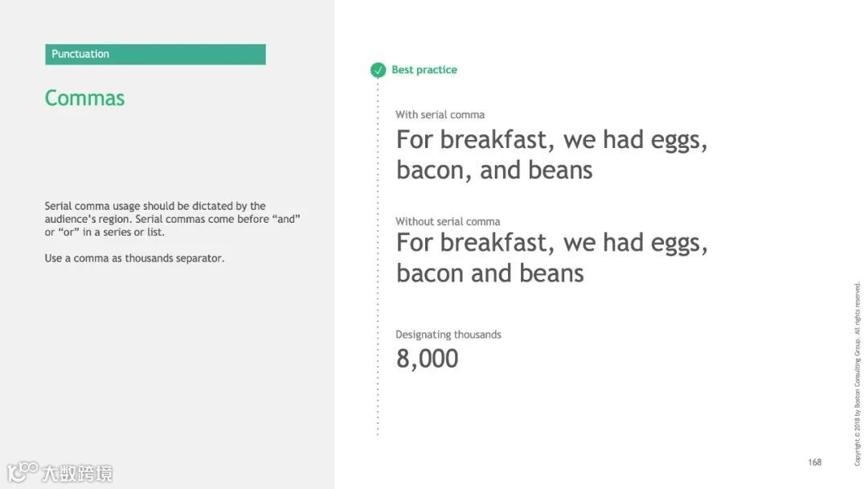Click the Chinese watermark text

[77, 473]
